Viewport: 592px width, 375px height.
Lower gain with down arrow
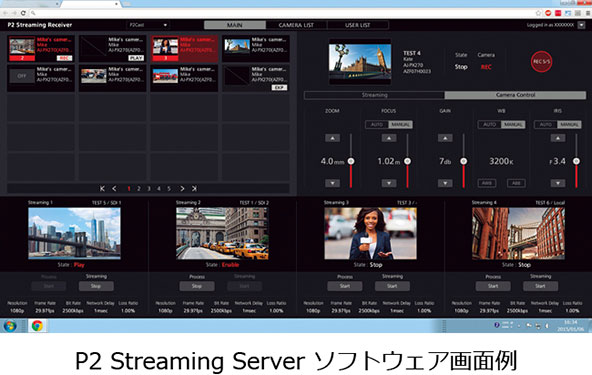[x=445, y=183]
